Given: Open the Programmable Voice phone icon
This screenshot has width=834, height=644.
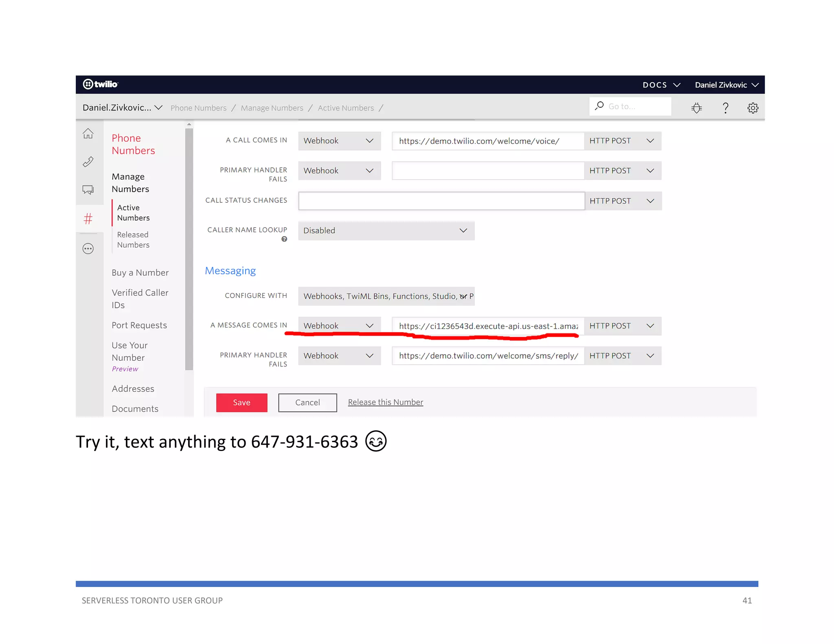Looking at the screenshot, I should click(88, 162).
